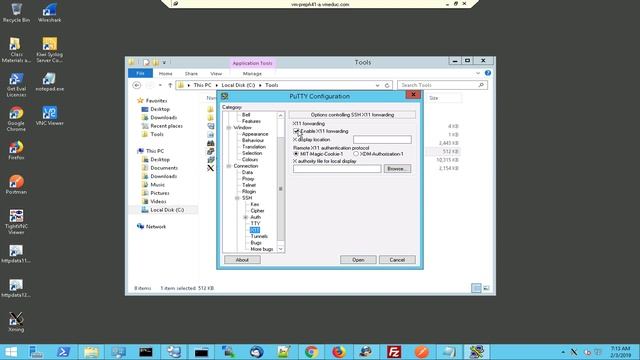Screen dimensions: 640x360
Task: Open the address bar history dropdown
Action: (377, 85)
